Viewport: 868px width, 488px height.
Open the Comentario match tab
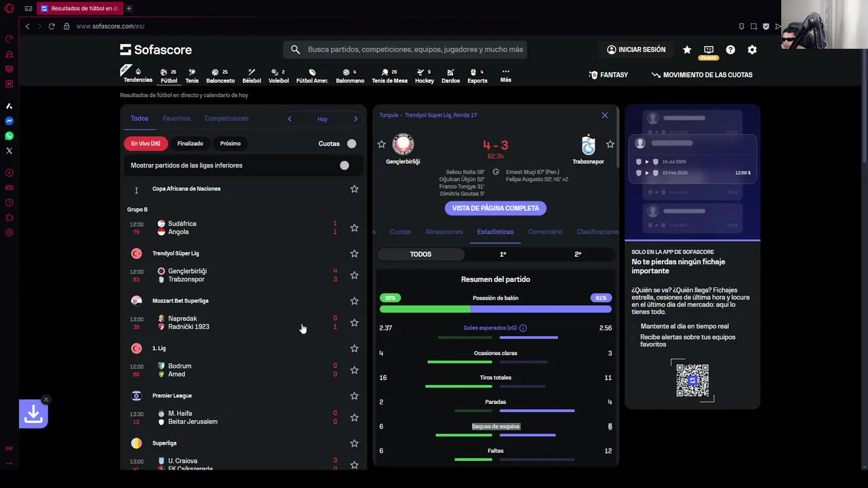545,232
